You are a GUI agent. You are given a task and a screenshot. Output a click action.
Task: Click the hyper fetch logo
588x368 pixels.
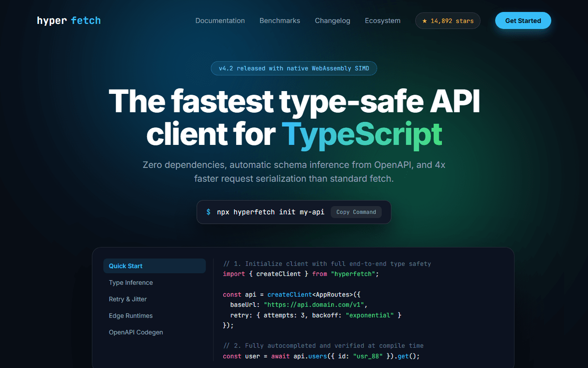tap(69, 21)
